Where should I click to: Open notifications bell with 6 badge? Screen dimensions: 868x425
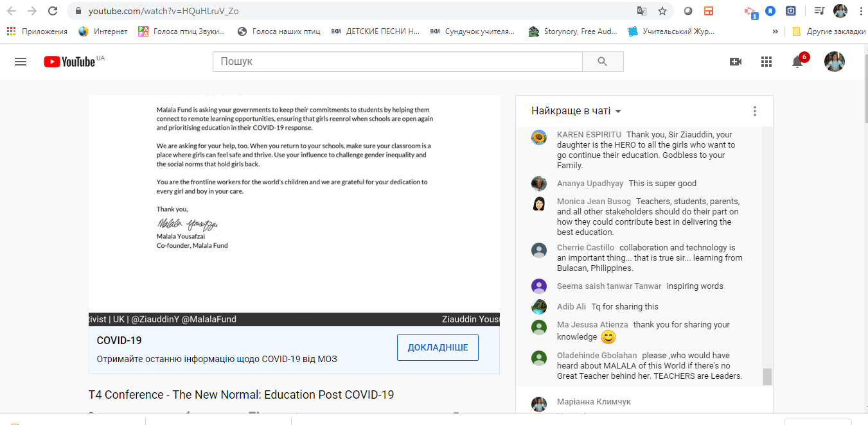[x=798, y=62]
